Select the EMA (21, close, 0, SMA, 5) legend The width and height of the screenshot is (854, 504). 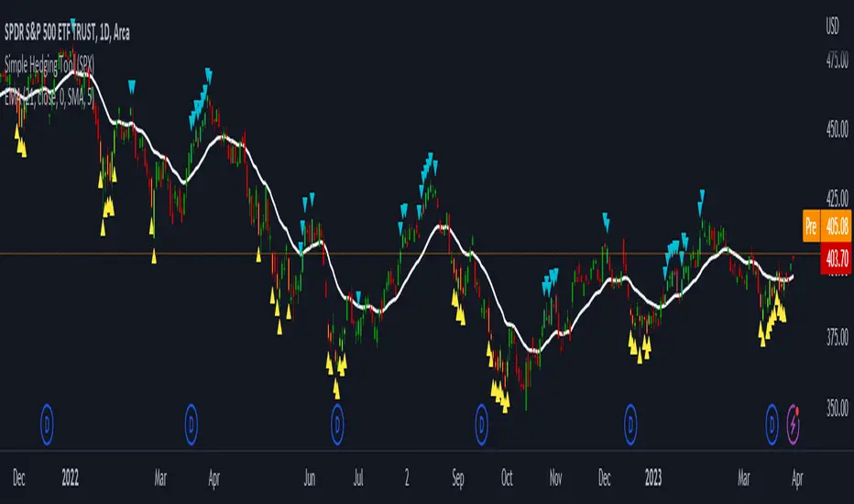point(49,97)
